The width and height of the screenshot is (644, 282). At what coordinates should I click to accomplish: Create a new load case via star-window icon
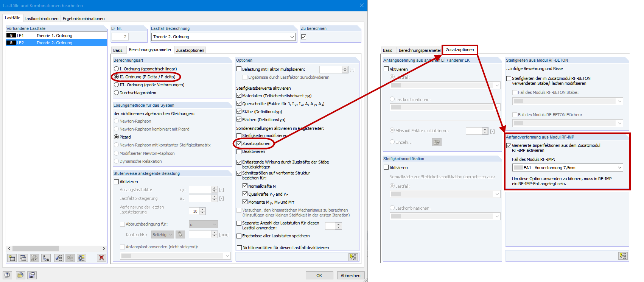click(x=12, y=258)
